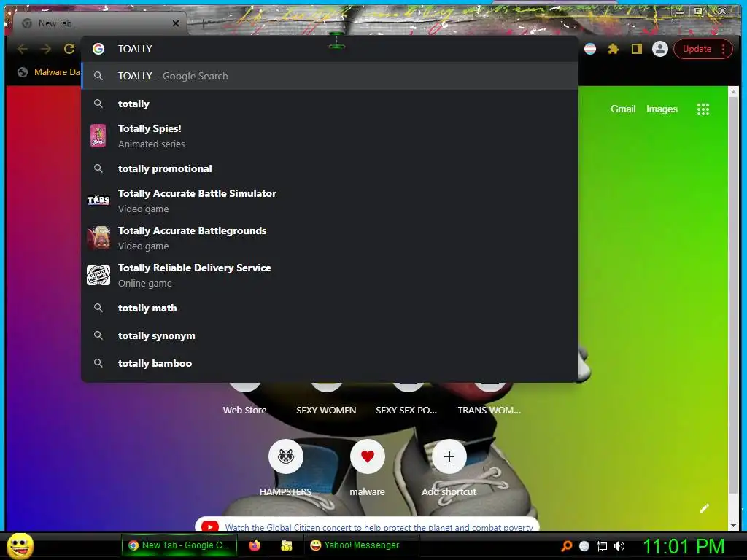
Task: Click the address bar with TOALLY text
Action: click(330, 49)
